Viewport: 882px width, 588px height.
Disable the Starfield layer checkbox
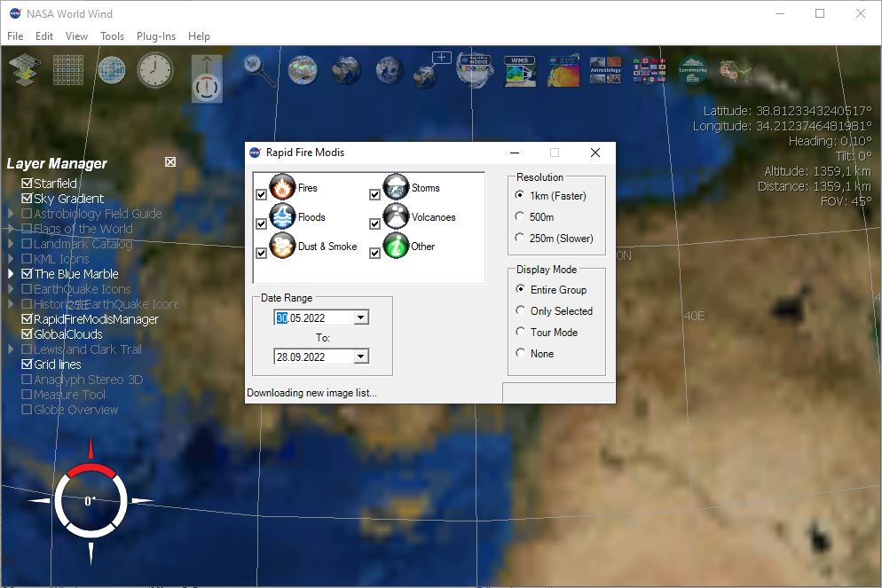27,184
